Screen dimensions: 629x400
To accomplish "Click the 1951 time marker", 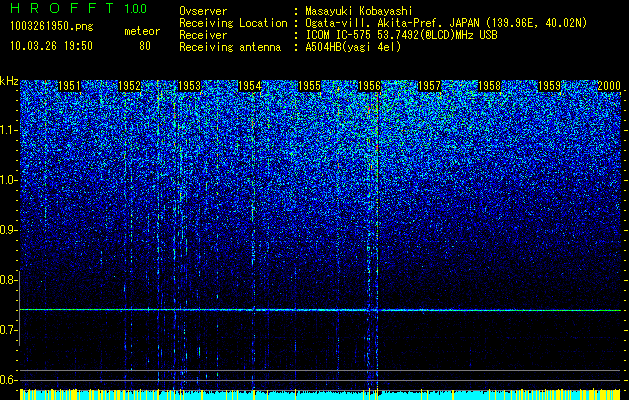I will (69, 86).
